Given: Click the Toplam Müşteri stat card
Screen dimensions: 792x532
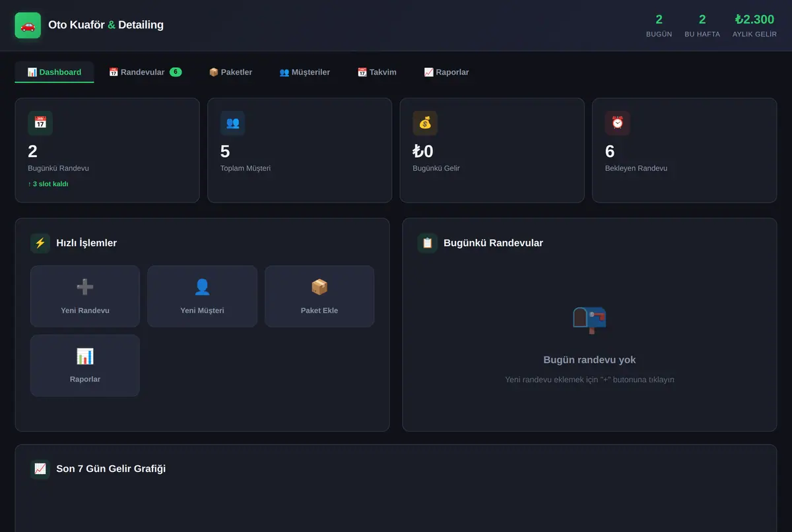Looking at the screenshot, I should coord(300,150).
